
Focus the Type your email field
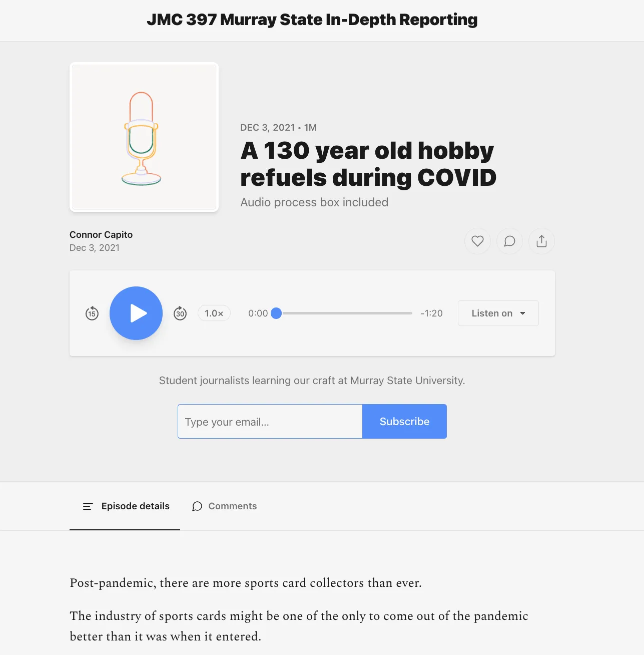click(270, 422)
